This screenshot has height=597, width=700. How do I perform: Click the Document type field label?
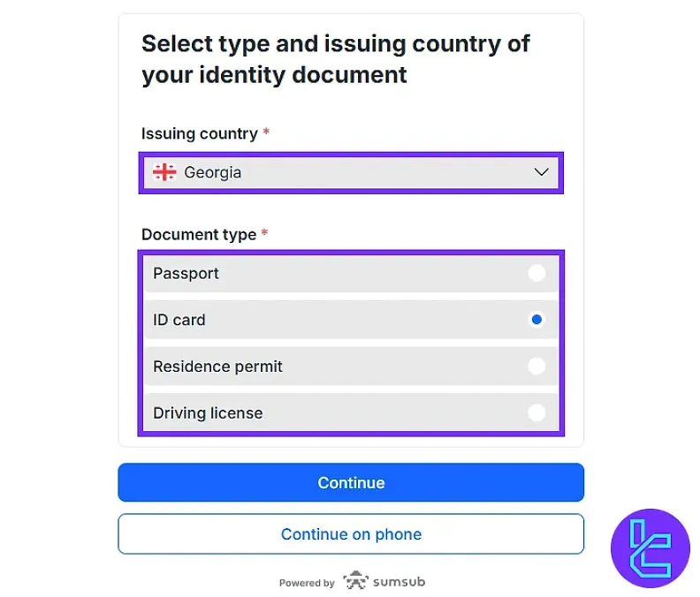pyautogui.click(x=198, y=235)
